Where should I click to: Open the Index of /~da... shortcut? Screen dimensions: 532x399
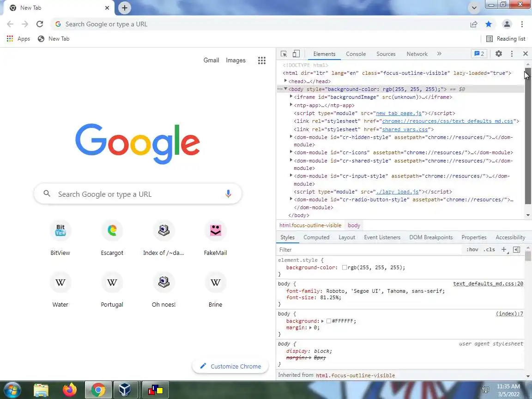163,238
